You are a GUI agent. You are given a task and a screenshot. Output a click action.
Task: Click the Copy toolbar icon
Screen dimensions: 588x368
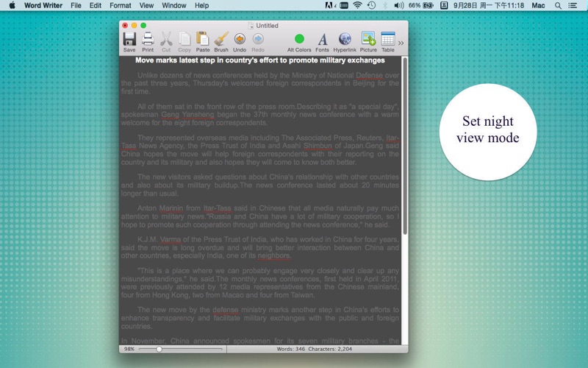point(184,39)
